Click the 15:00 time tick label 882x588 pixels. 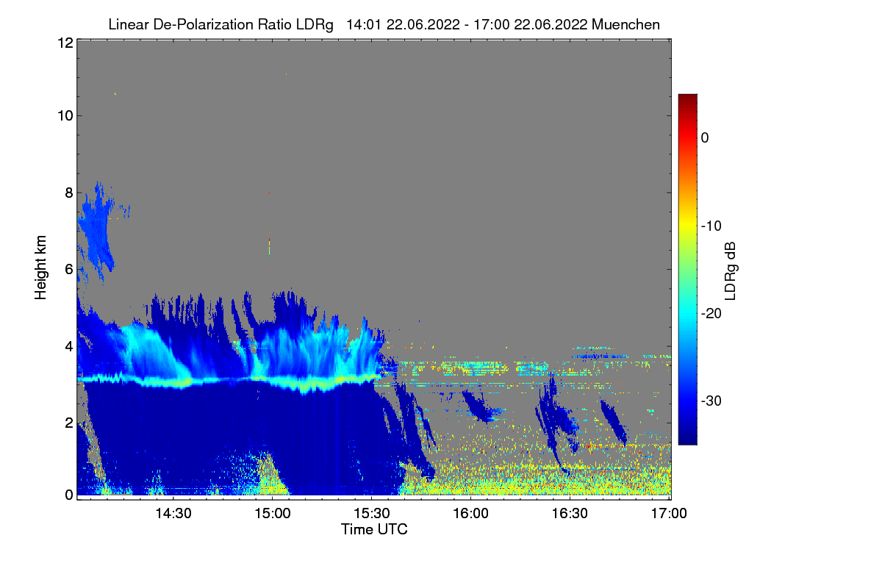coord(272,514)
